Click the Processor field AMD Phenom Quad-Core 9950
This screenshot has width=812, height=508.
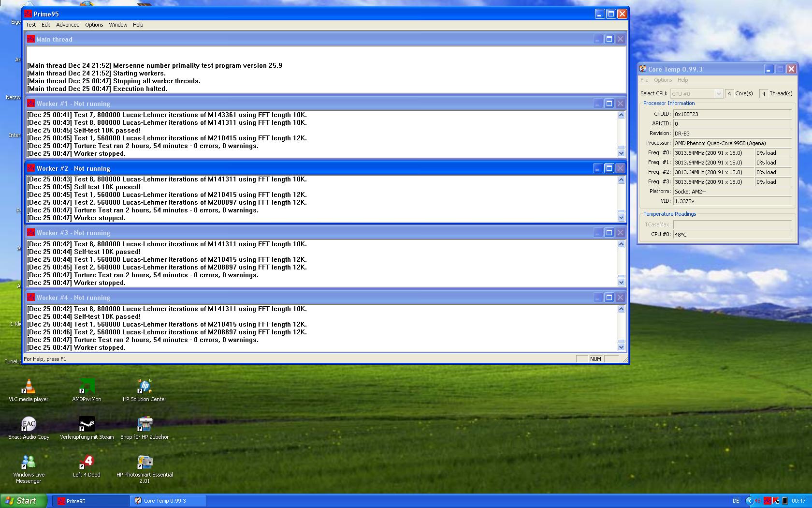732,143
